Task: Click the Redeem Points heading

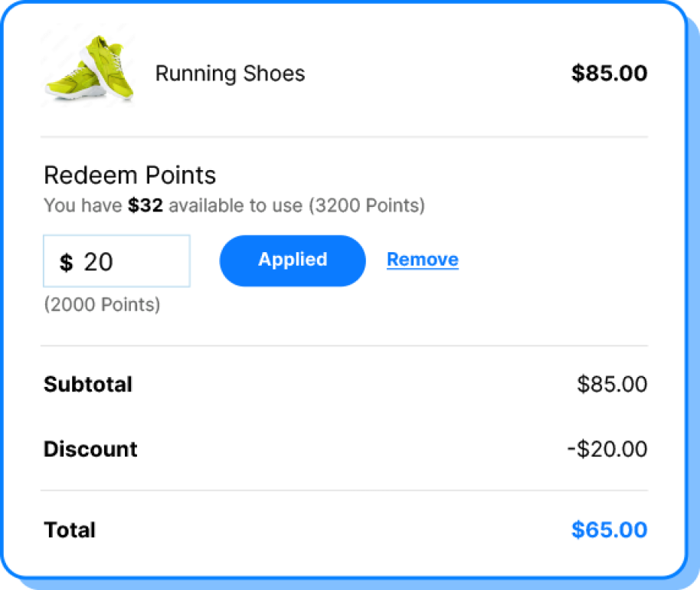Action: (x=129, y=175)
